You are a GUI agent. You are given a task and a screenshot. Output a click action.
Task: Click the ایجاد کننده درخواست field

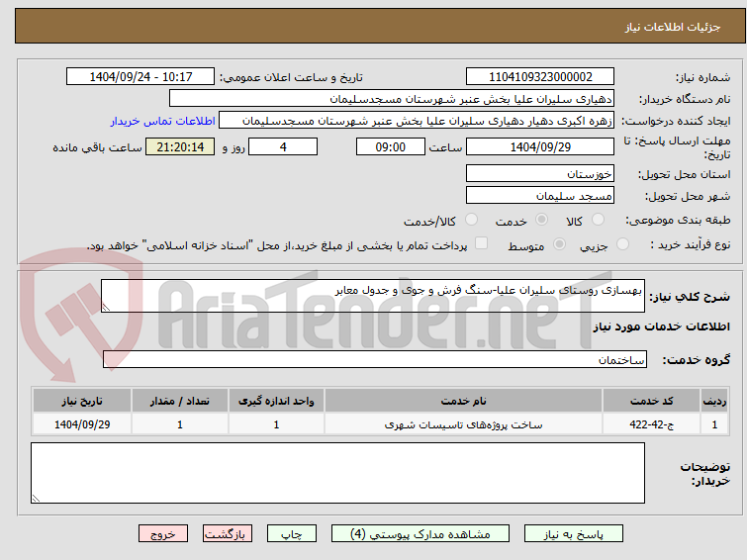pyautogui.click(x=417, y=121)
